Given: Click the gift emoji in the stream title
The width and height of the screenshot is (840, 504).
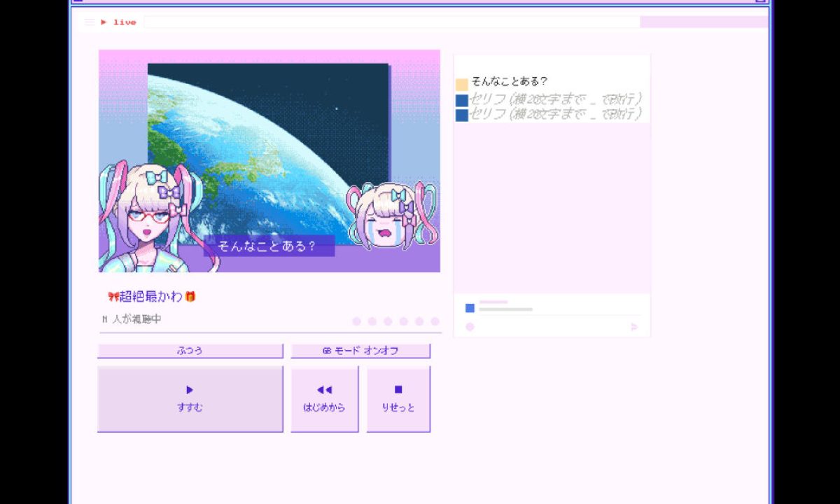Looking at the screenshot, I should [x=190, y=295].
